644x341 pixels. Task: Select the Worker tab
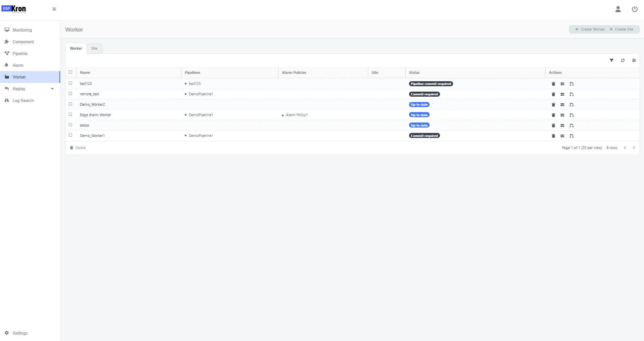76,48
